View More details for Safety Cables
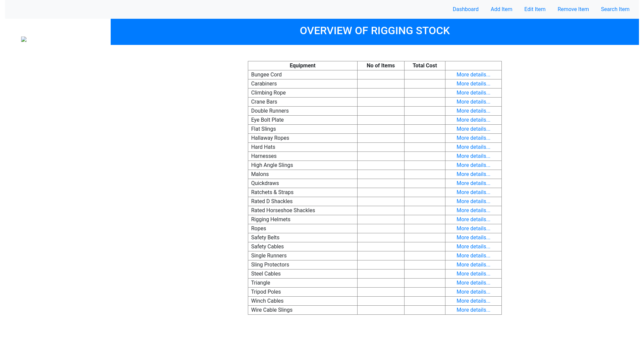The image size is (644, 362). click(473, 247)
